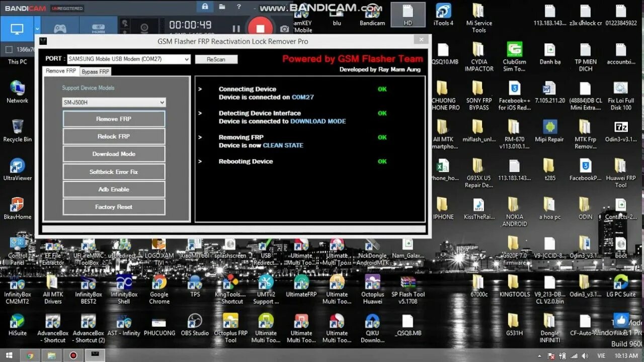Close the GSM Flasher window
The height and width of the screenshot is (362, 644).
point(421,40)
